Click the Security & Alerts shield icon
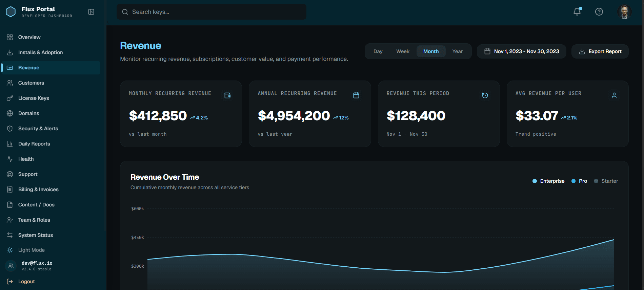This screenshot has width=644, height=290. coord(10,129)
